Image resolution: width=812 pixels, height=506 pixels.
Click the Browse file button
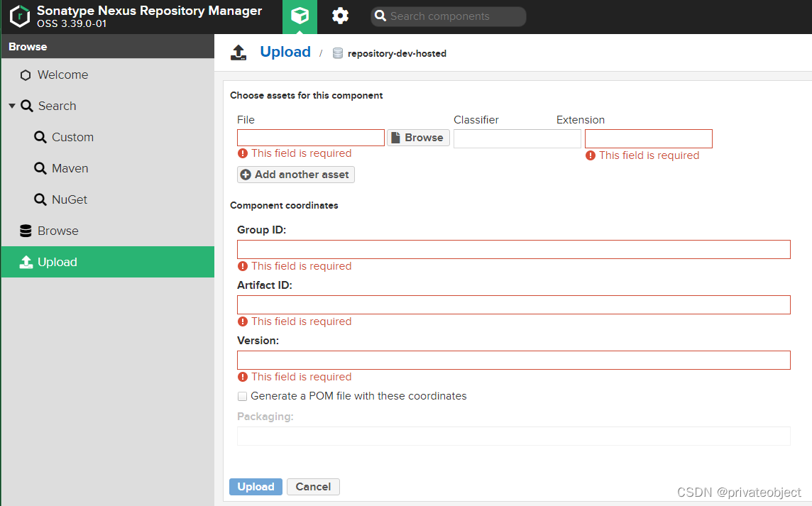pyautogui.click(x=419, y=138)
